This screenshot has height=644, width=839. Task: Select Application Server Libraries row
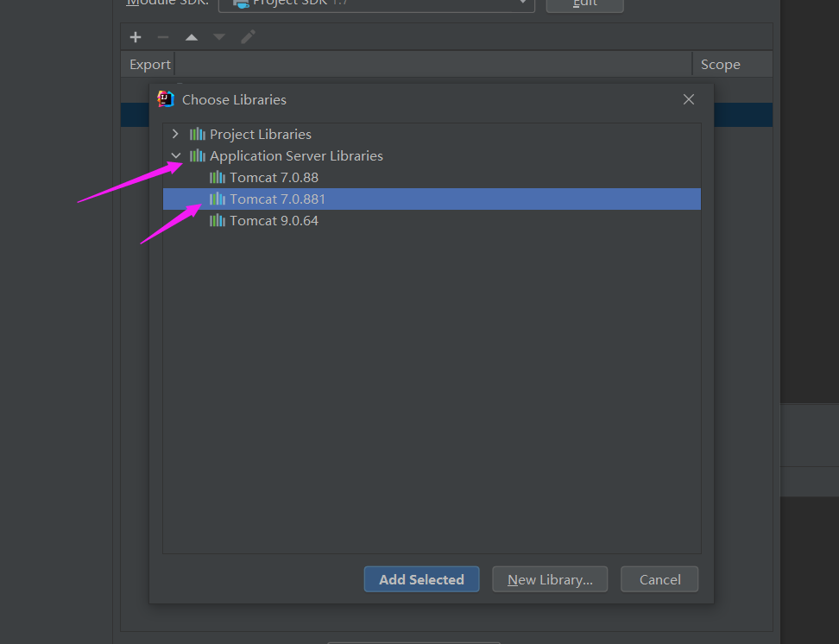(432, 155)
